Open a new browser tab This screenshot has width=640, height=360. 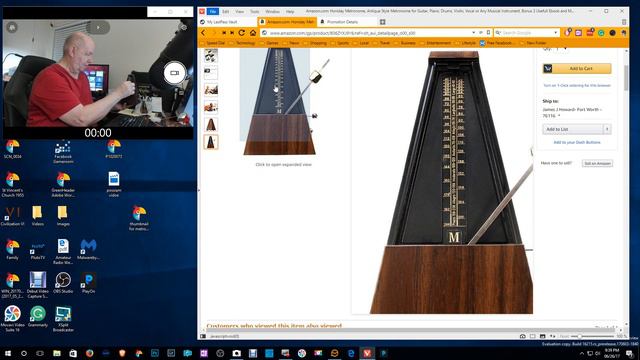point(382,22)
